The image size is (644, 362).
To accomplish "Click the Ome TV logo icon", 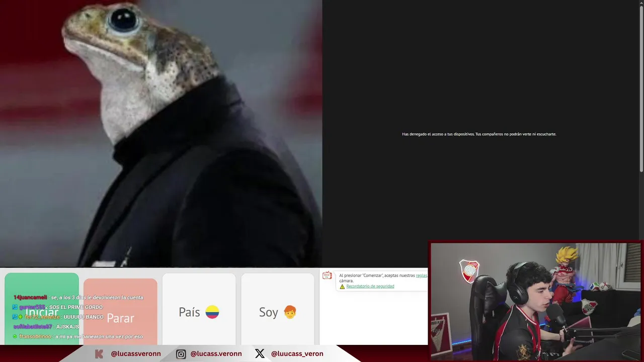I will click(327, 276).
